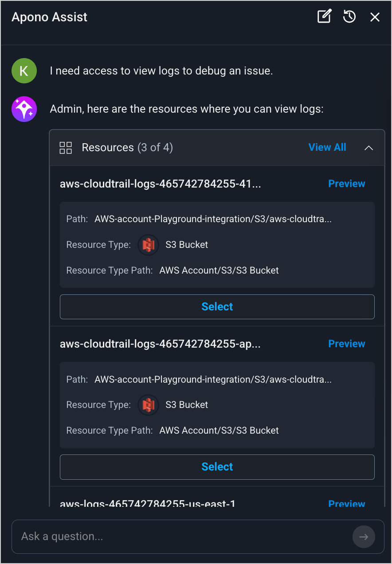This screenshot has height=564, width=392.
Task: Click the new chat compose icon
Action: (324, 17)
